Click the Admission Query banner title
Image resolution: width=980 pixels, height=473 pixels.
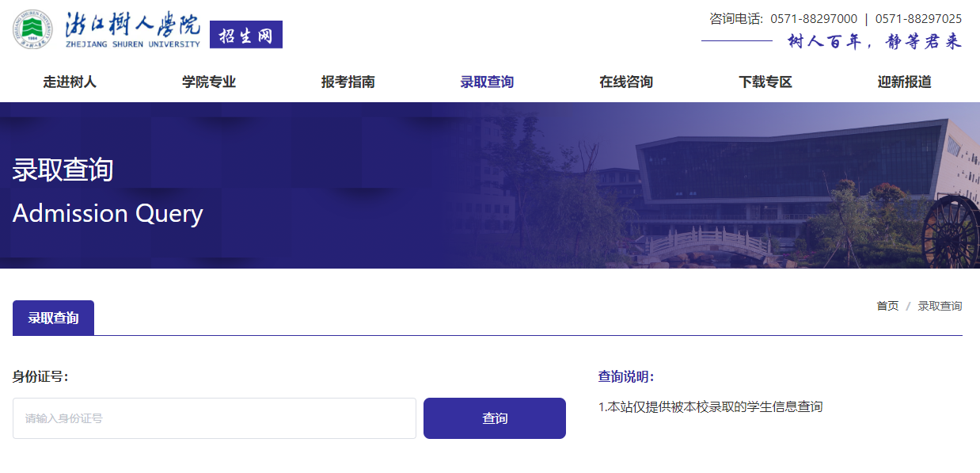[x=107, y=213]
